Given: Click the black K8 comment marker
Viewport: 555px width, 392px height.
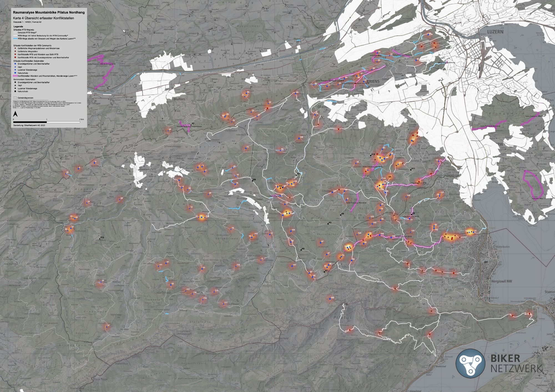Looking at the screenshot, I should coord(253,181).
